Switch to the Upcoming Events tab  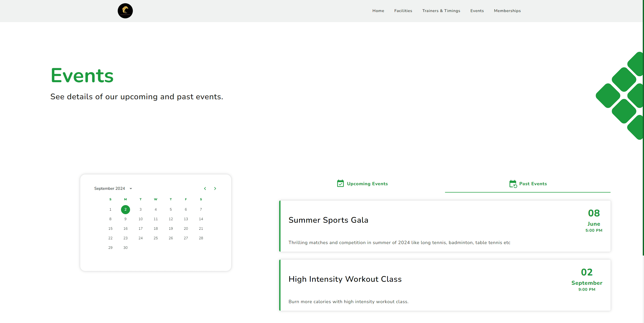click(362, 184)
